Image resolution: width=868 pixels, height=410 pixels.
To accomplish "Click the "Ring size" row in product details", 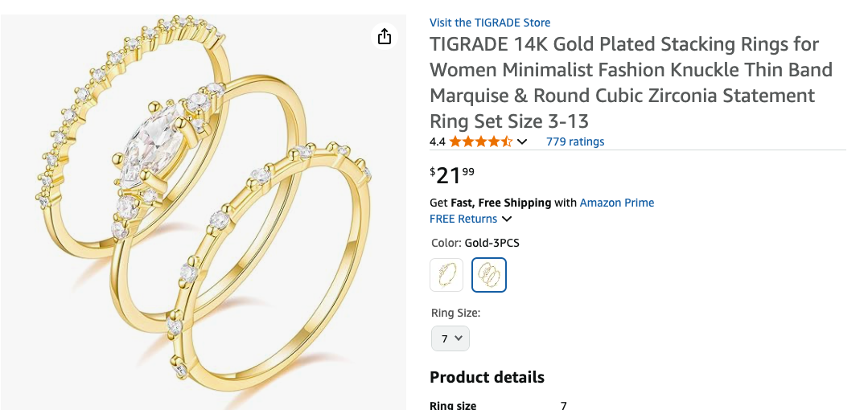I will pyautogui.click(x=453, y=405).
